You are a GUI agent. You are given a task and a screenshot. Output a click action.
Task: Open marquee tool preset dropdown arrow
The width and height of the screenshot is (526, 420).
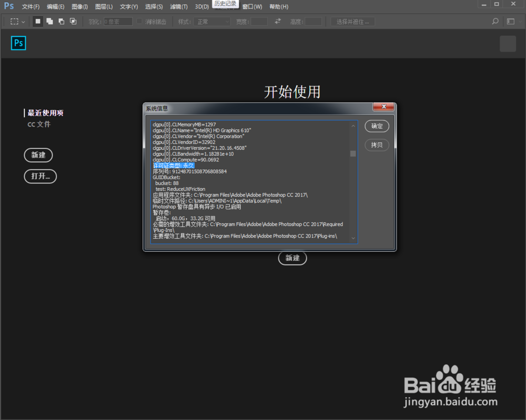pos(23,22)
